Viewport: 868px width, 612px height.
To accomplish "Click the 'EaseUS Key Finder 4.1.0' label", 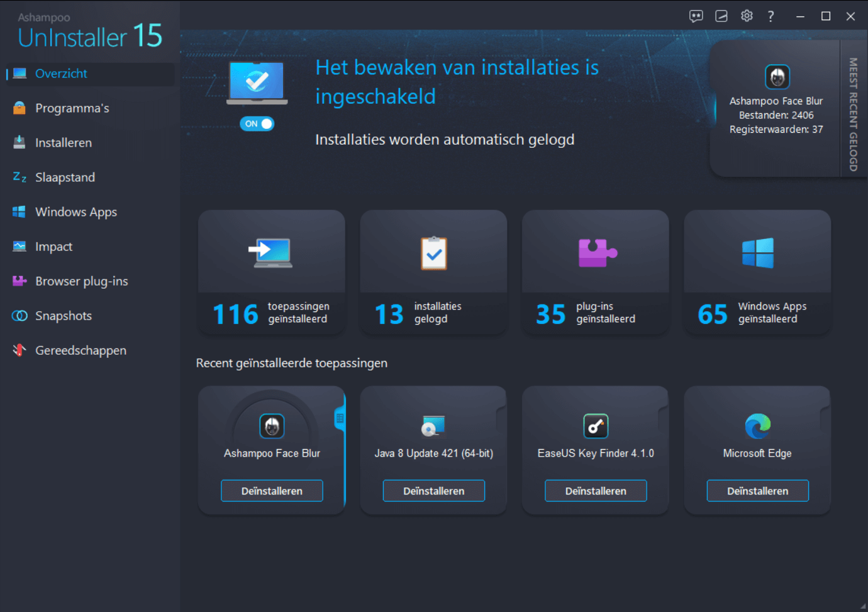I will click(596, 453).
